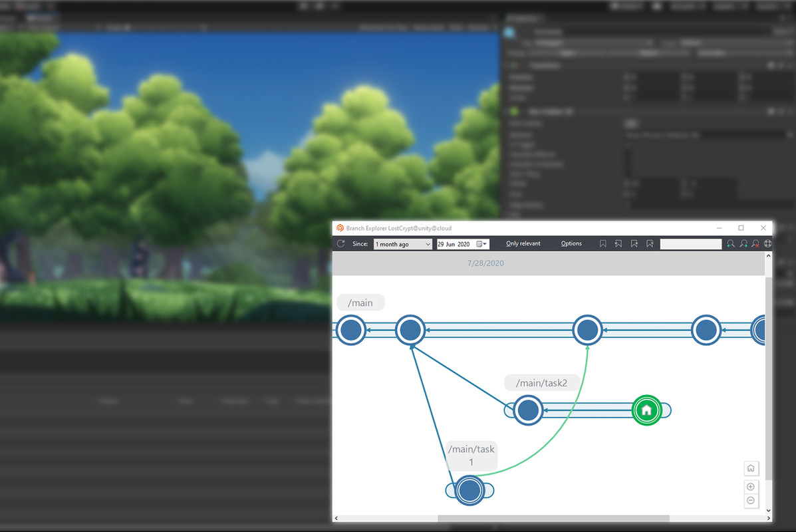The width and height of the screenshot is (796, 532).
Task: Select the /main branch label
Action: [x=360, y=303]
